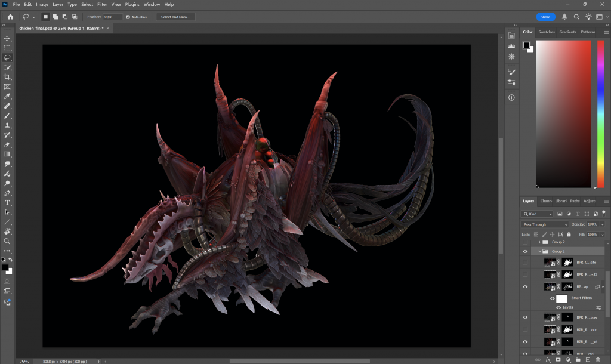611x364 pixels.
Task: Switch to the Swatches tab
Action: tap(547, 32)
